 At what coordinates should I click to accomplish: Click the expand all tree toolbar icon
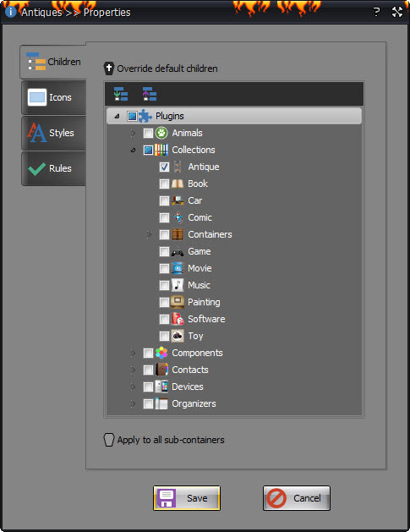coord(120,94)
